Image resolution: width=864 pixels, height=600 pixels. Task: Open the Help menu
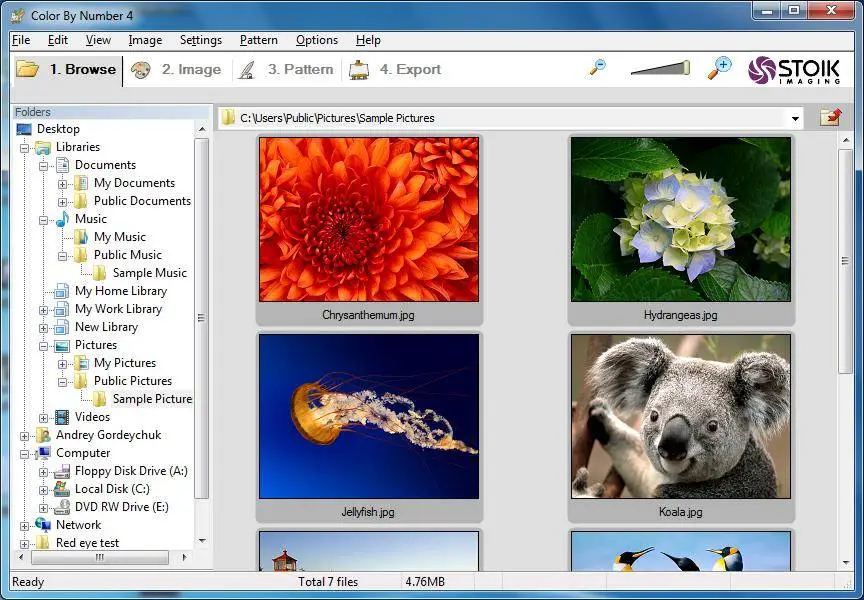pyautogui.click(x=368, y=40)
